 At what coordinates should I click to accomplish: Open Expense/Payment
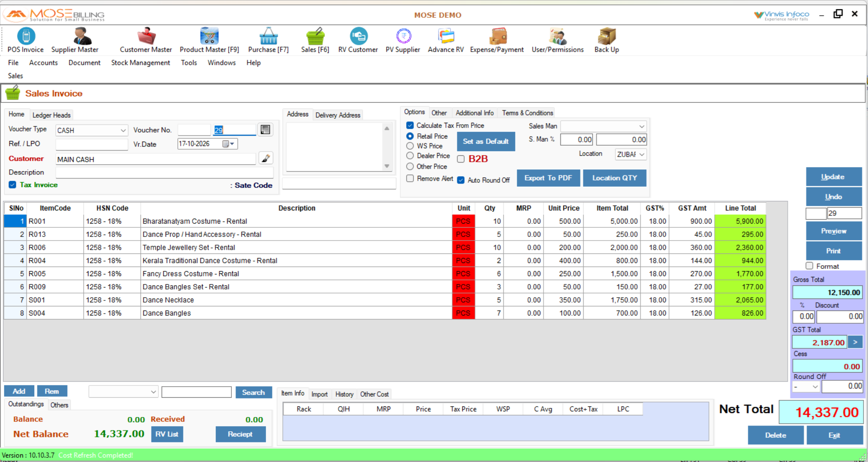497,40
